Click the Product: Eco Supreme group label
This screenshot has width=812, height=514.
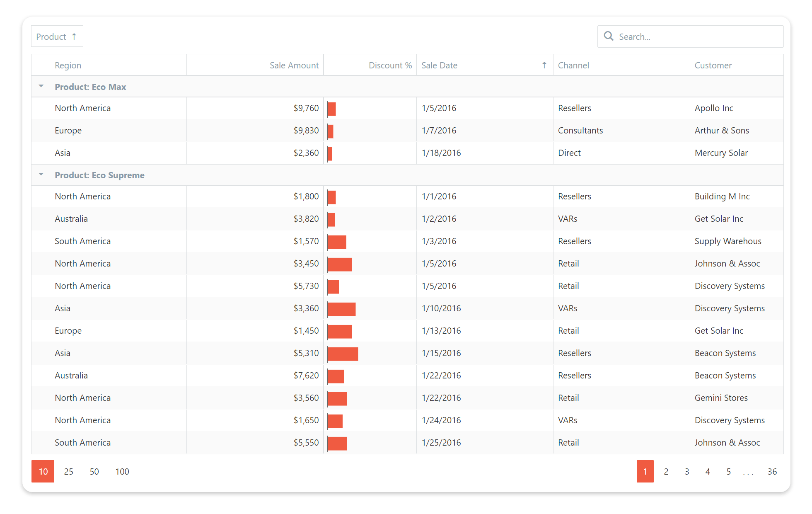(99, 175)
